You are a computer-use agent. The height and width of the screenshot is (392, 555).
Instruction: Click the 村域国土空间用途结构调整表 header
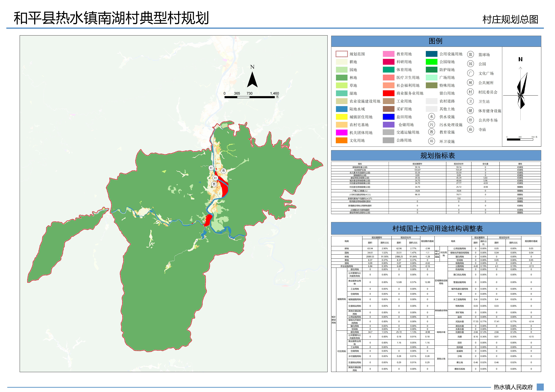(x=436, y=229)
